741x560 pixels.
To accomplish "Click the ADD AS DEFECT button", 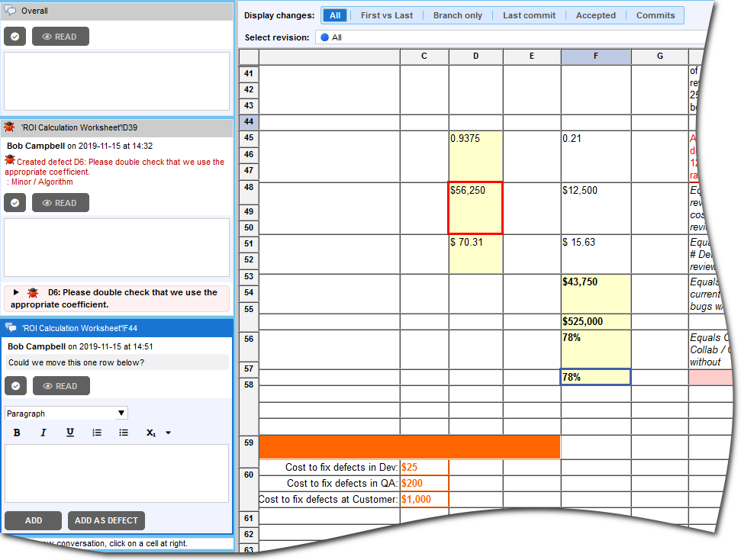I will 106,520.
